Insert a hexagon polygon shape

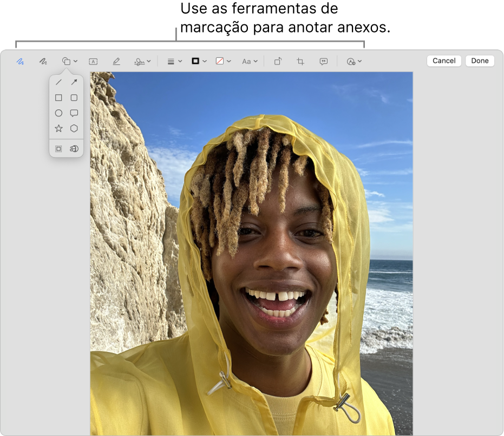[x=74, y=129]
